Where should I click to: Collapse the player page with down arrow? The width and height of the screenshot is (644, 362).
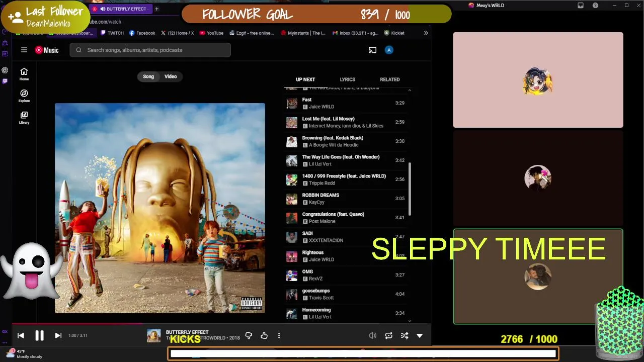(x=420, y=335)
